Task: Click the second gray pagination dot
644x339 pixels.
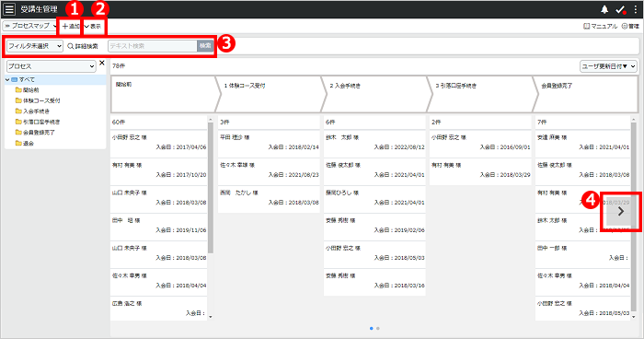Action: pyautogui.click(x=378, y=328)
